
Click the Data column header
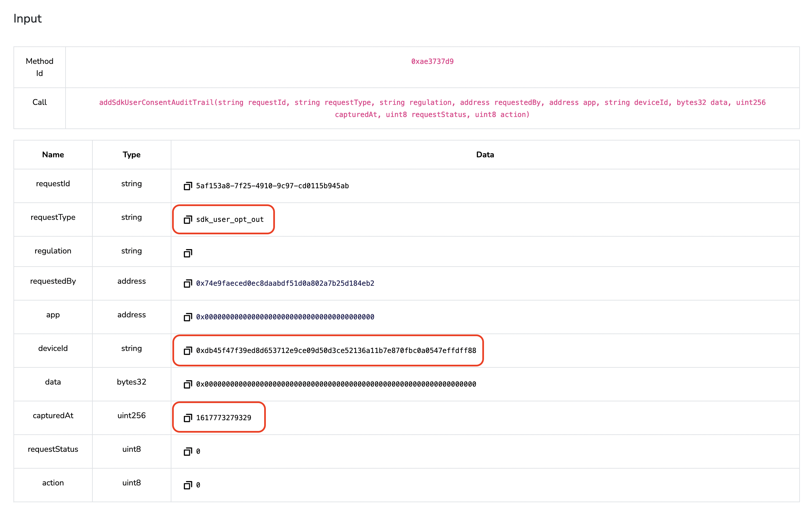485,155
